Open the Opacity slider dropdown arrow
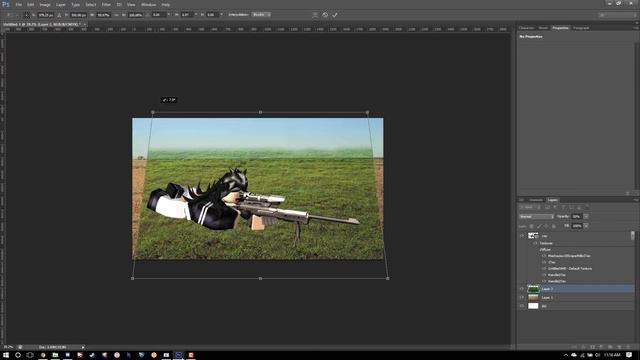Image resolution: width=640 pixels, height=360 pixels. [x=586, y=216]
